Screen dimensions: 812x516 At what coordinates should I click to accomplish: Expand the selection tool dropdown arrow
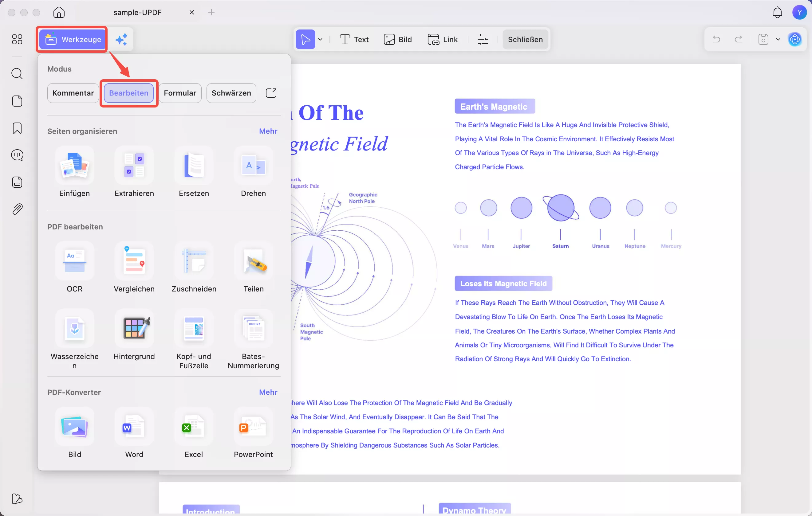[320, 39]
